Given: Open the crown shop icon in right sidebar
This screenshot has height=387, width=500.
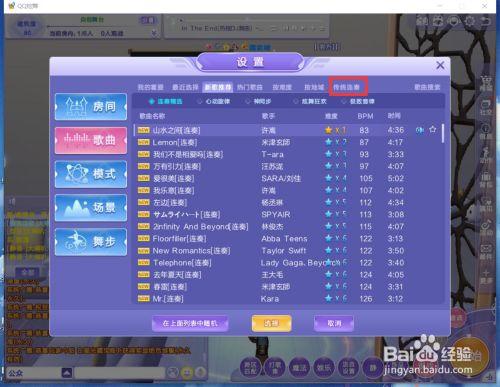Looking at the screenshot, I should pos(486,83).
